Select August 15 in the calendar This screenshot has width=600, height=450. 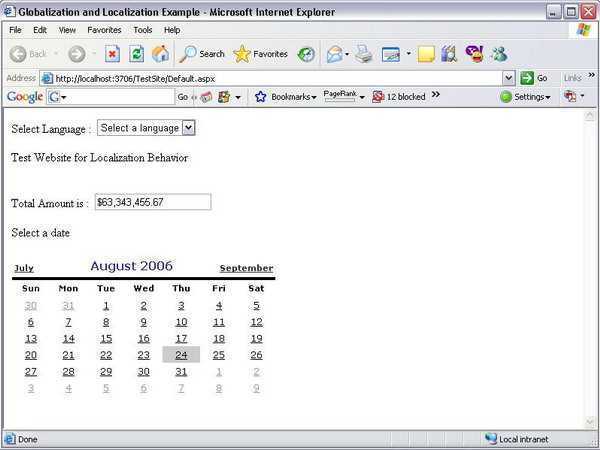coord(106,338)
